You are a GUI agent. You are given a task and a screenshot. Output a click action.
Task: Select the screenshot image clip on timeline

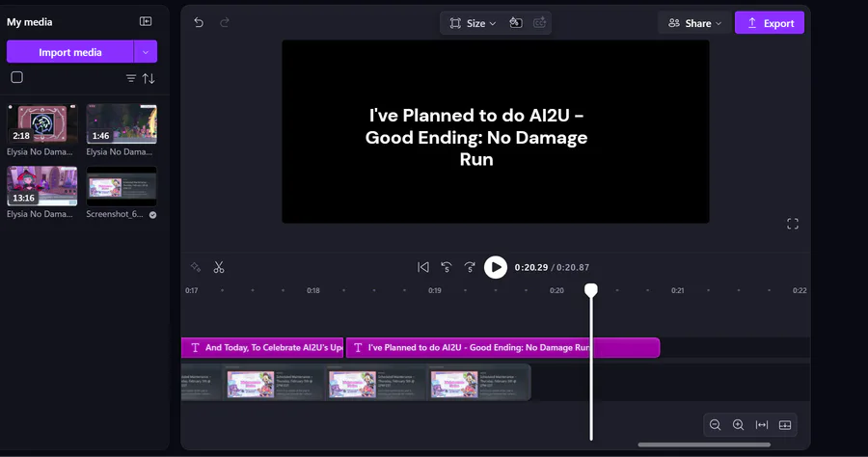tap(356, 383)
